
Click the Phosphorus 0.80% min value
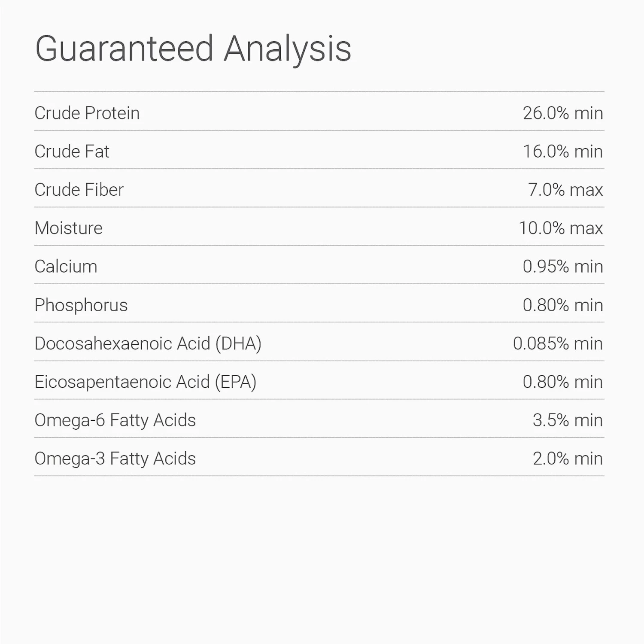click(562, 305)
